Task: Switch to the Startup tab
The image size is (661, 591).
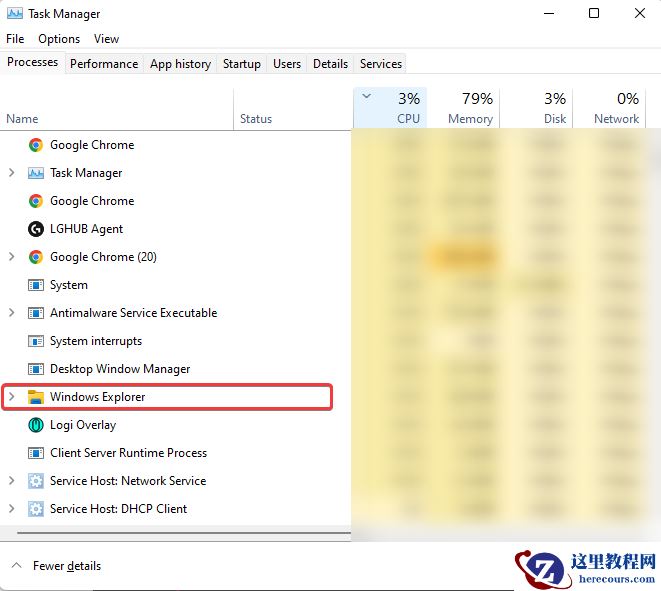Action: tap(242, 64)
